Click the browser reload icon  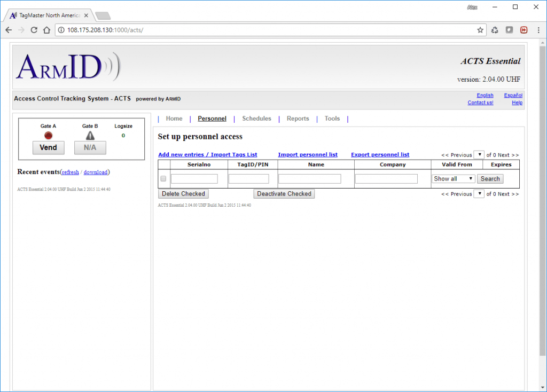pos(34,30)
